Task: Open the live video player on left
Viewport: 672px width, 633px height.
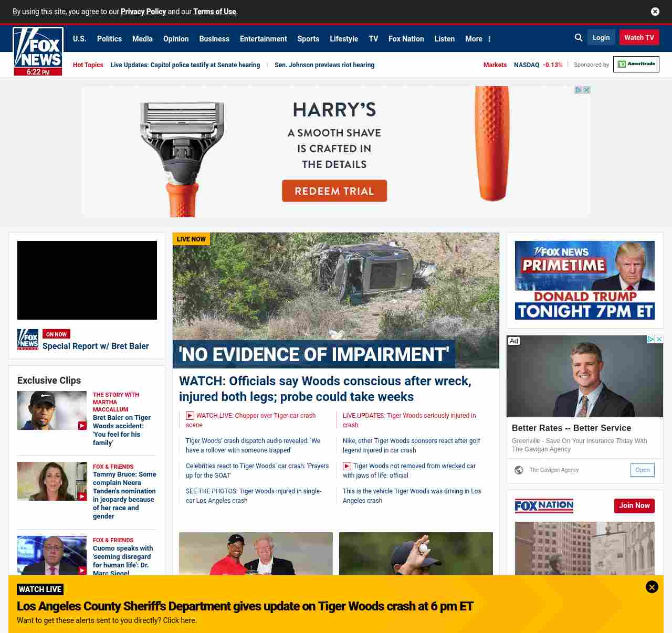Action: (x=87, y=280)
